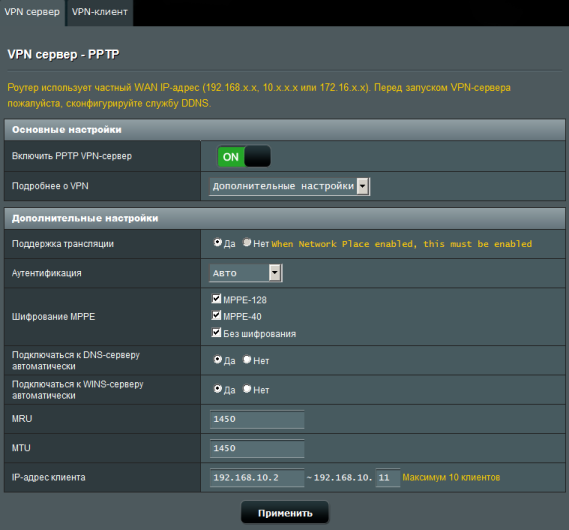Select Нет for automatic WINS-сервер connection
Viewport: 569px width, 530px height.
point(247,389)
